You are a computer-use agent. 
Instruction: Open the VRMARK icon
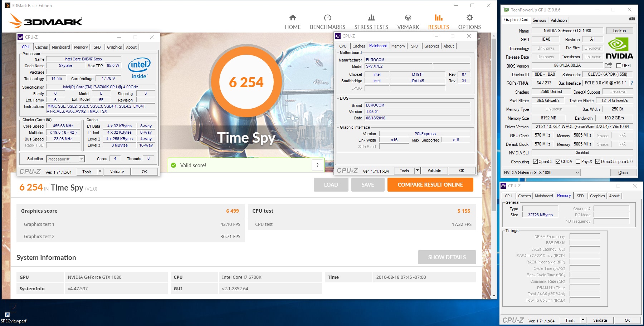408,18
